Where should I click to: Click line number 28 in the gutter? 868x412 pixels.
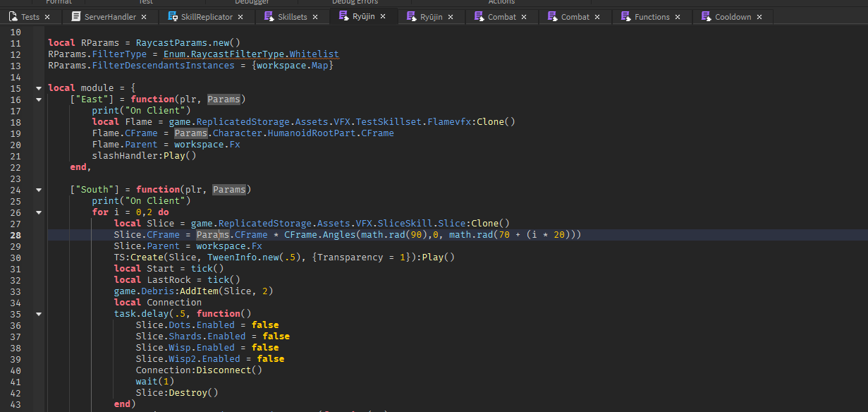coord(16,234)
